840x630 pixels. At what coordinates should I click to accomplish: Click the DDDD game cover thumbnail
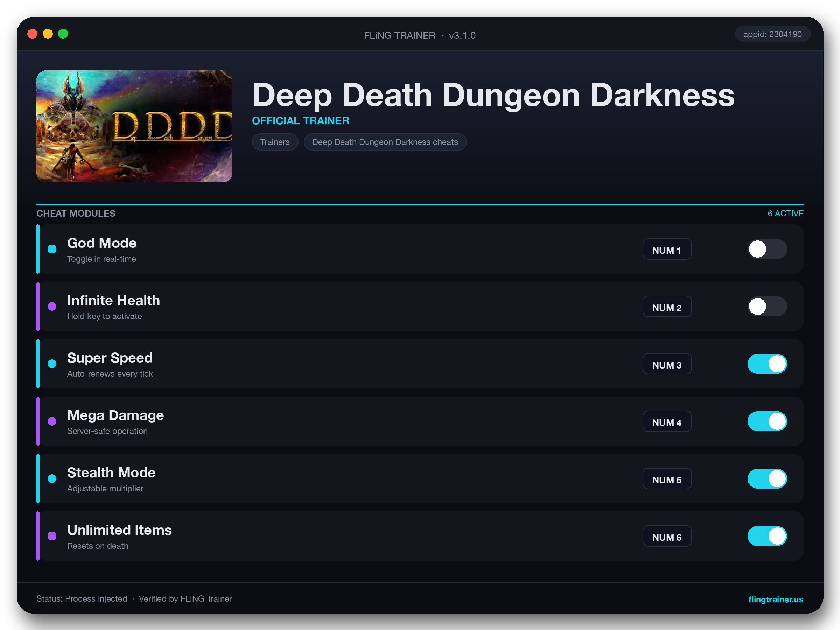134,126
